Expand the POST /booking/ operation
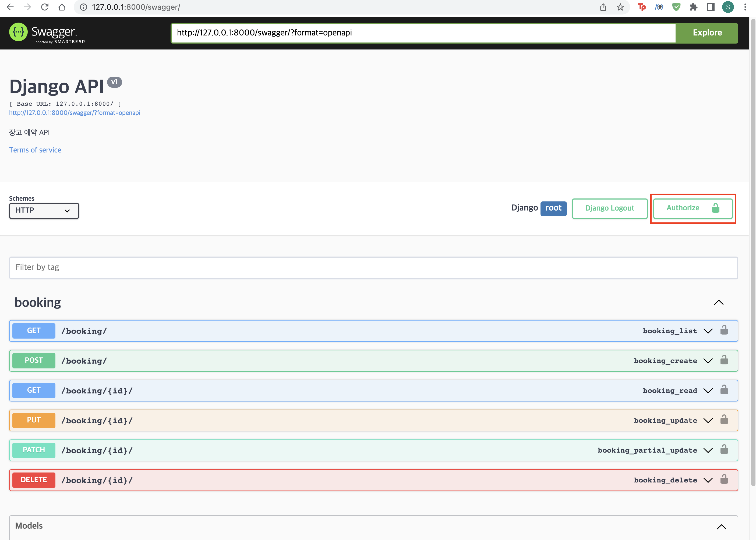 pyautogui.click(x=708, y=361)
